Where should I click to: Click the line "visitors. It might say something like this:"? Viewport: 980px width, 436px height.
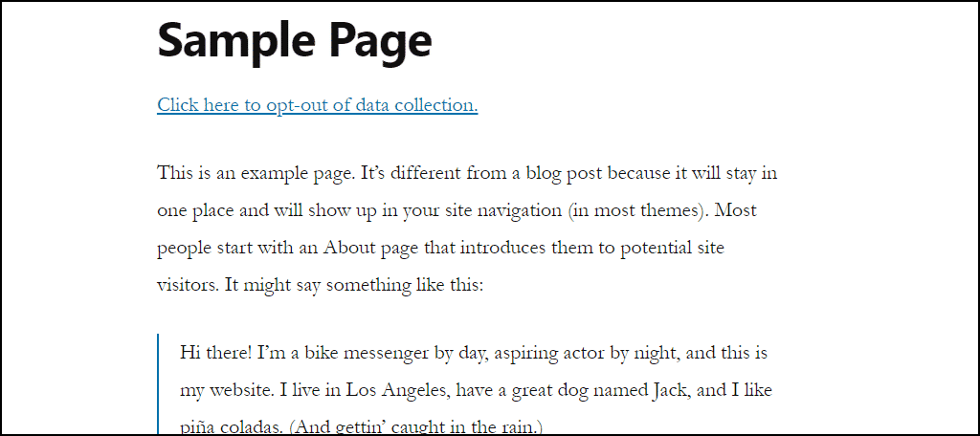pos(320,286)
